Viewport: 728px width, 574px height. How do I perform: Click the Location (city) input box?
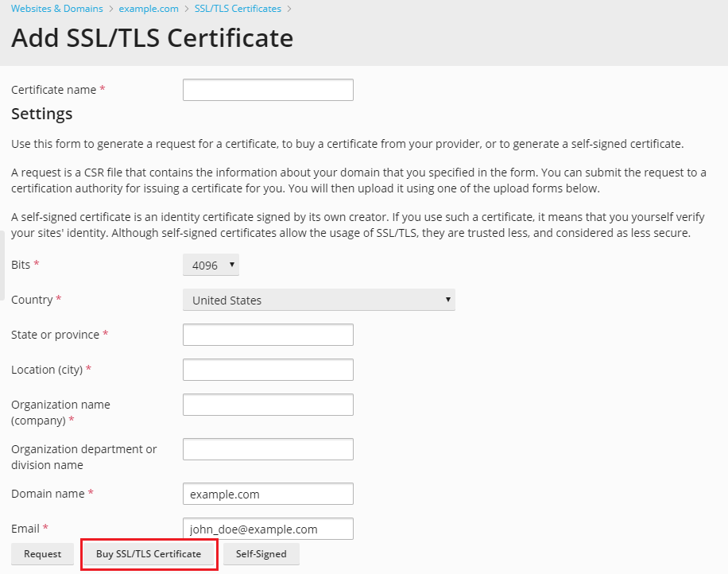[x=268, y=370]
